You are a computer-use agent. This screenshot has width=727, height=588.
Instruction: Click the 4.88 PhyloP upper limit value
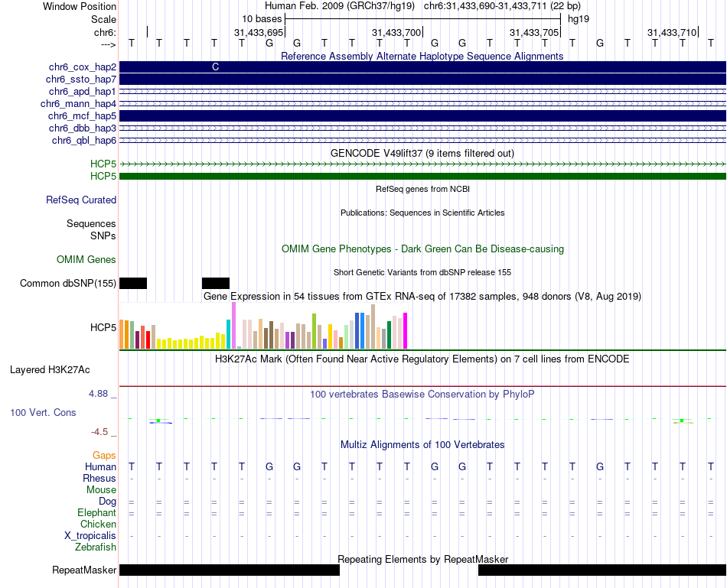[98, 394]
